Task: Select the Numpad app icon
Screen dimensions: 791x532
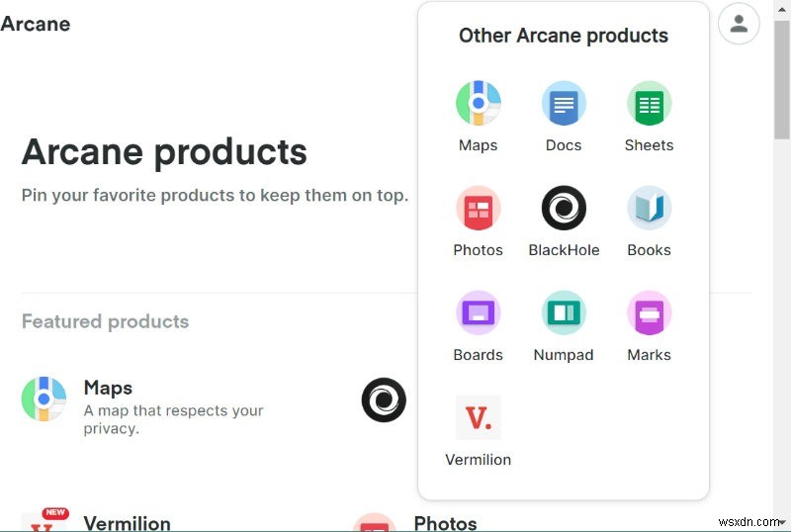Action: coord(564,313)
